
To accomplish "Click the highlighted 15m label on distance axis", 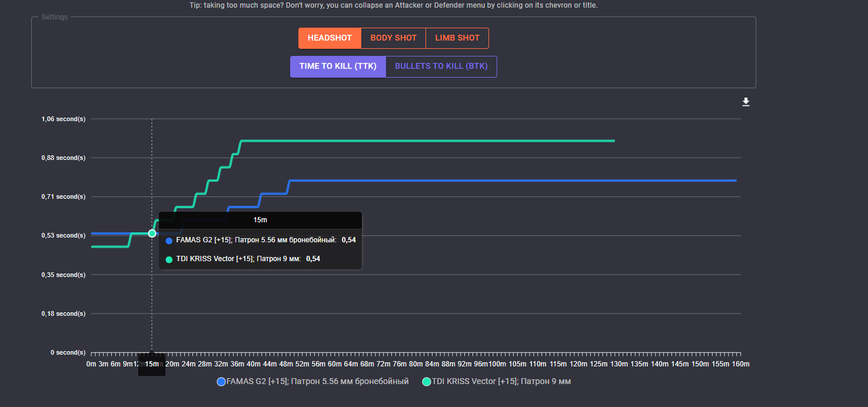I will click(152, 364).
